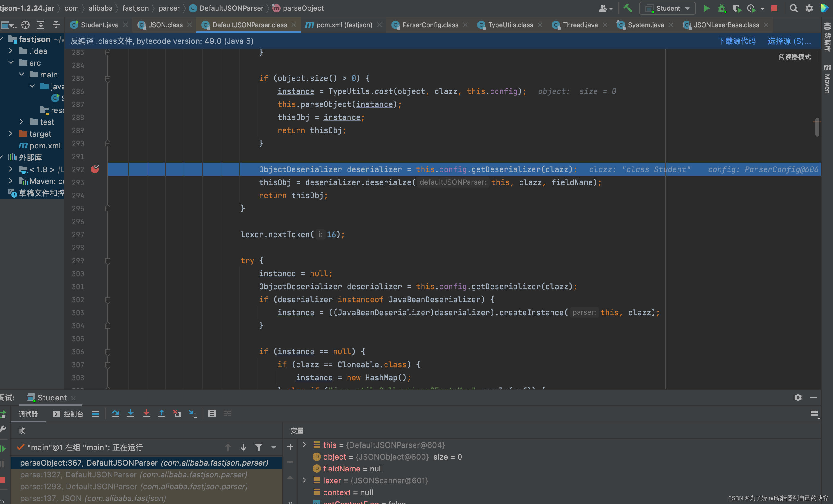This screenshot has height=504, width=833.
Task: Click Force Step Into red arrow
Action: 146,413
